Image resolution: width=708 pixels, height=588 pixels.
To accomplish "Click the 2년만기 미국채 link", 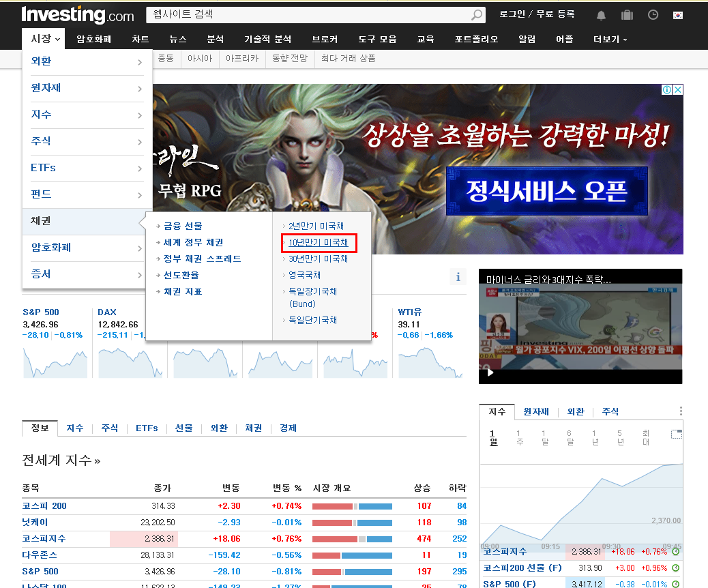I will coord(316,226).
